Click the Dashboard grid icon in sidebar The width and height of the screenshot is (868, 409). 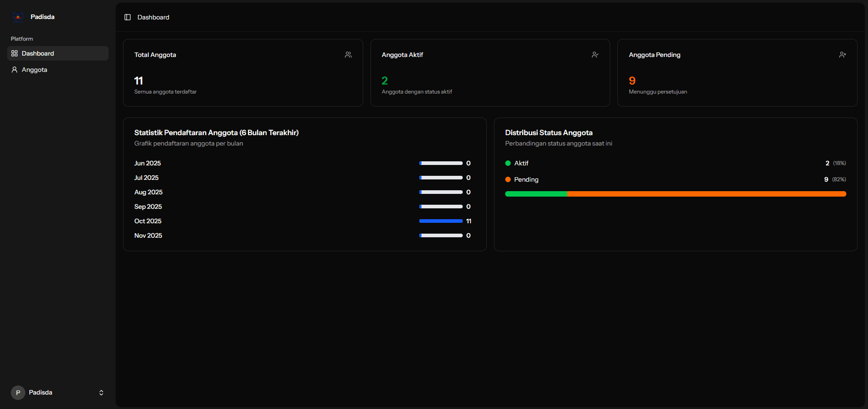14,53
